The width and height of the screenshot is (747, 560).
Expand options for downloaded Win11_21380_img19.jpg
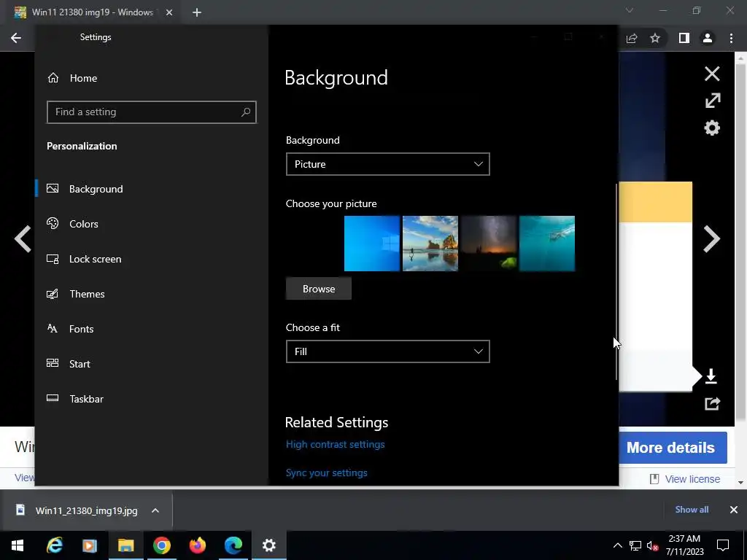(155, 510)
